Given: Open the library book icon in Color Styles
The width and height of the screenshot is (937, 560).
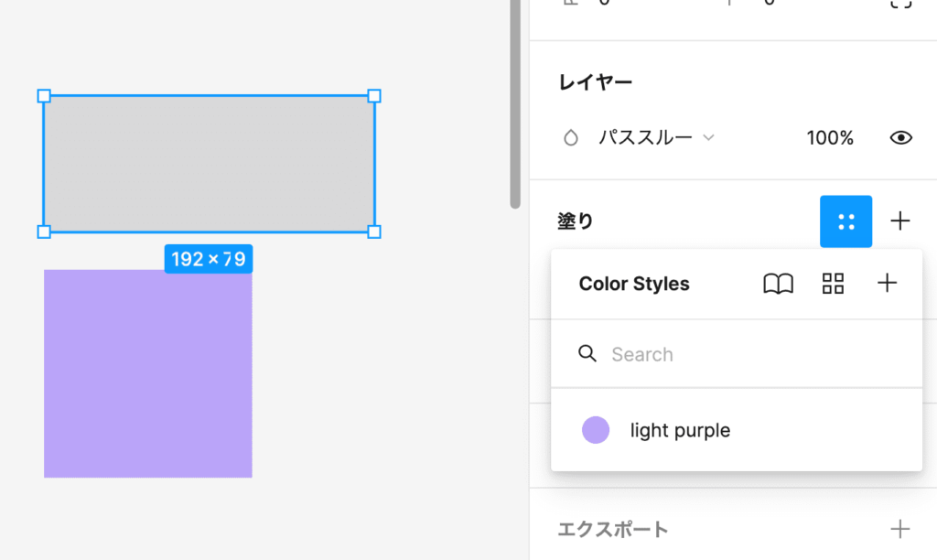Looking at the screenshot, I should tap(778, 284).
